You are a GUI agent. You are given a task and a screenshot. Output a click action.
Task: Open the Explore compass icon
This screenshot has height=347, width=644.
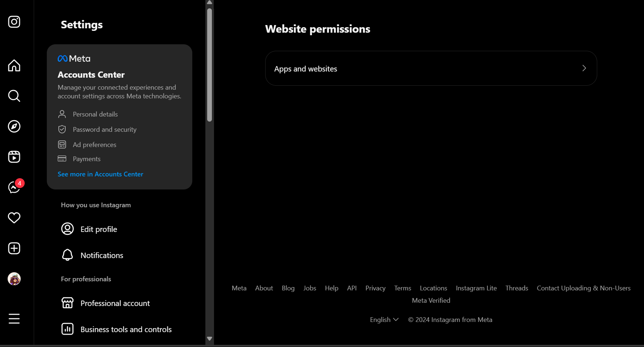coord(14,126)
